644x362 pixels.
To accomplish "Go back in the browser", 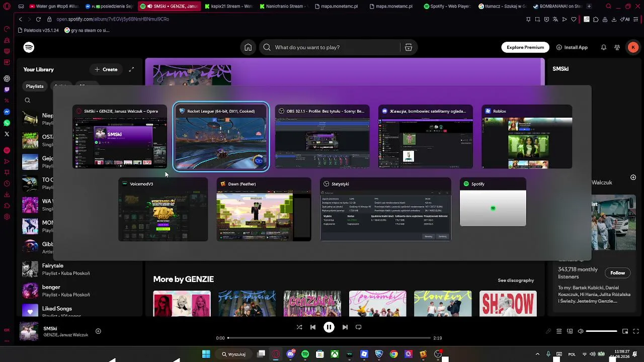I will coord(20,19).
